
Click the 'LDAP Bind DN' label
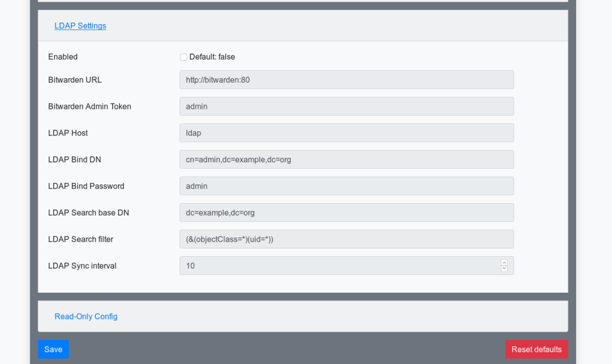point(75,159)
